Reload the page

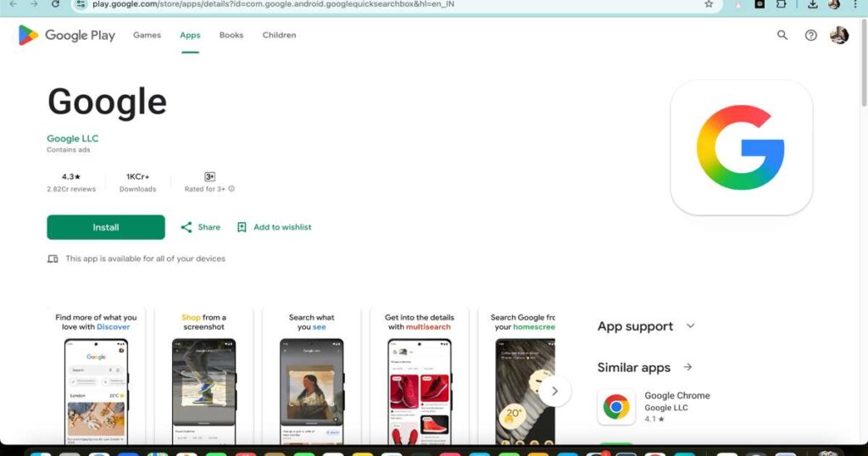coord(55,4)
